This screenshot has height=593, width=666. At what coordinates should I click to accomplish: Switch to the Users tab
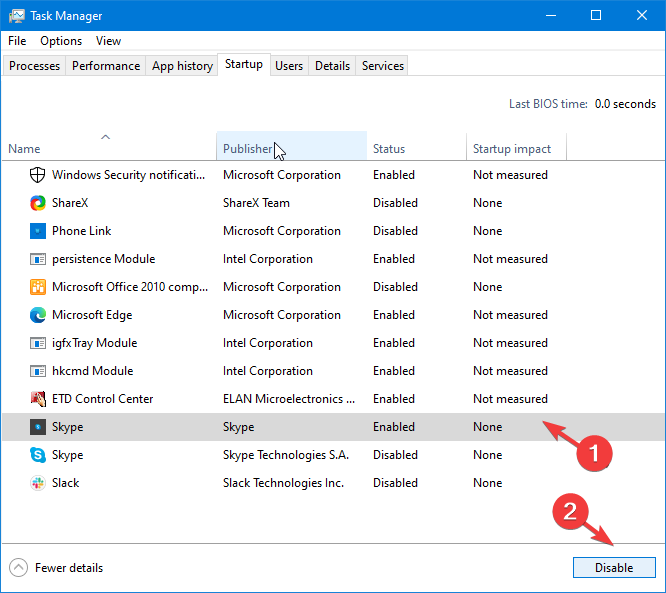(289, 66)
